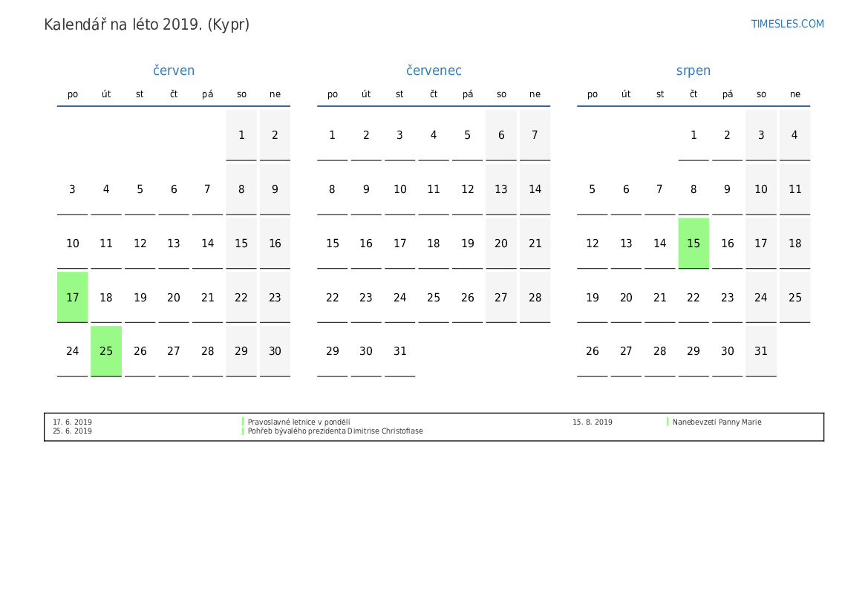Click the calendar title Kalendář na léto 2019
Image resolution: width=868 pixels, height=614 pixels.
point(147,25)
